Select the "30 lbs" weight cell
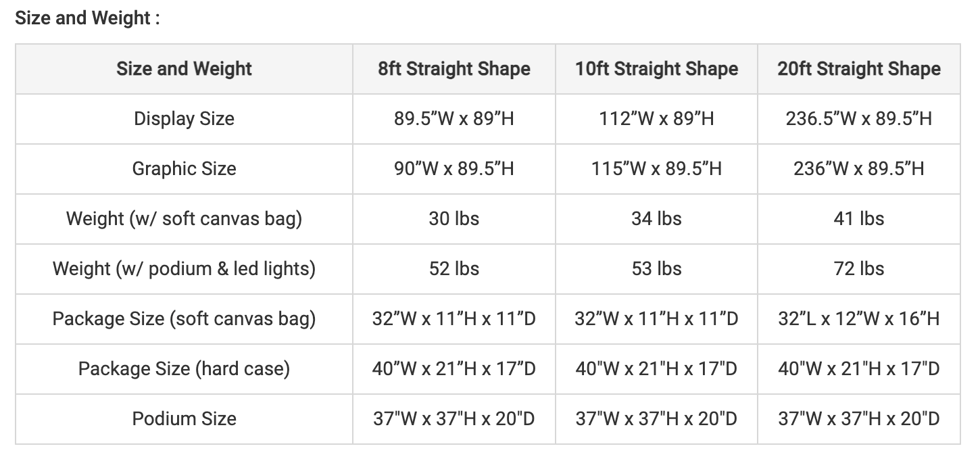Screen dimensions: 980x461 point(454,219)
